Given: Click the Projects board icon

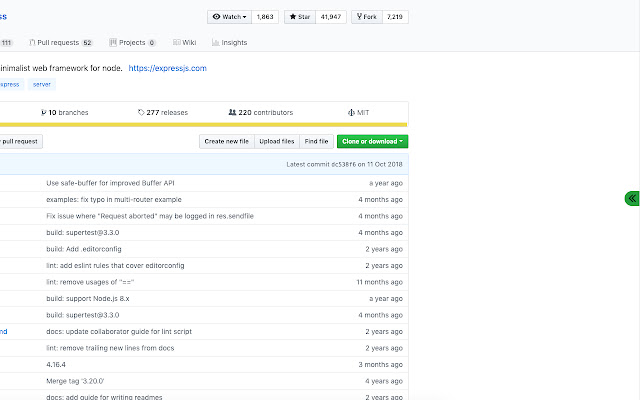Looking at the screenshot, I should click(113, 42).
